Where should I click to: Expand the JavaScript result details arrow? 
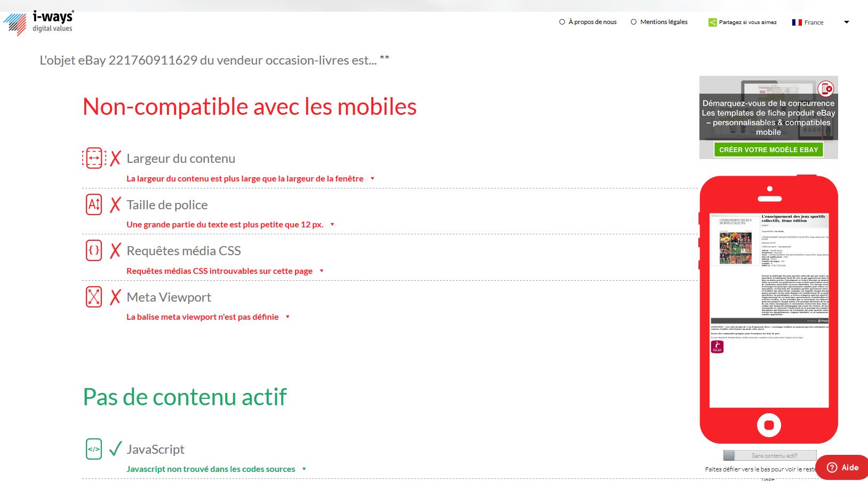click(304, 469)
